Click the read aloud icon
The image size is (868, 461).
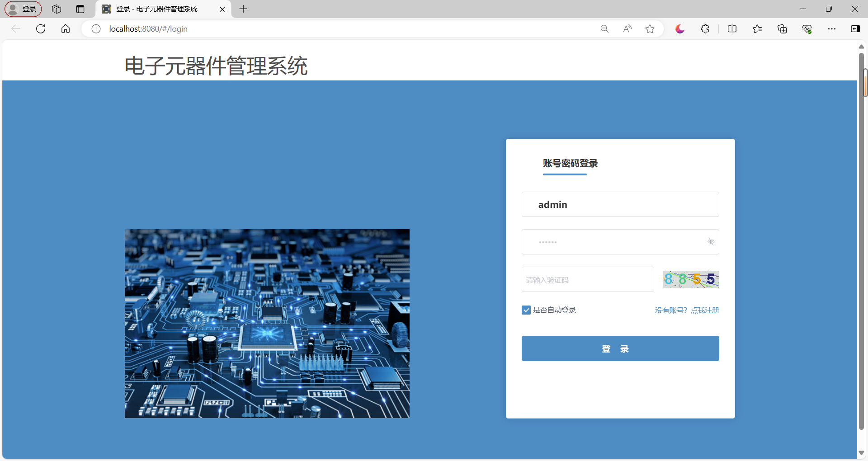(x=627, y=29)
